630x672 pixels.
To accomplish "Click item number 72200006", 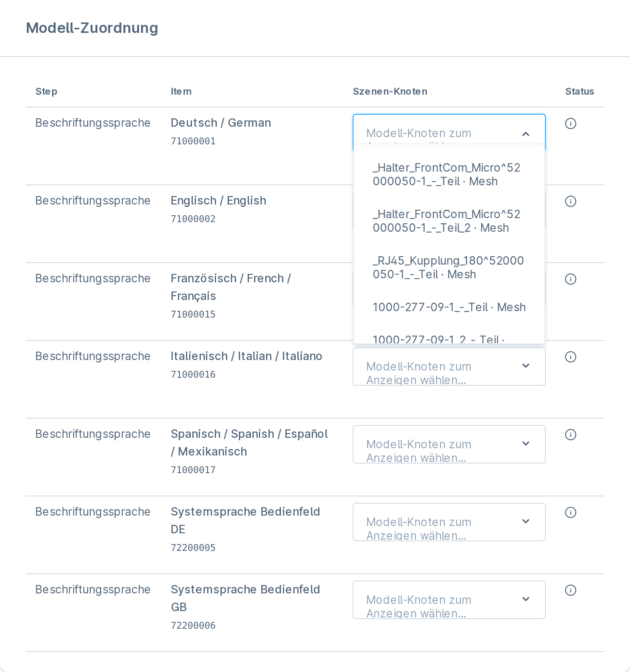I will pos(193,625).
